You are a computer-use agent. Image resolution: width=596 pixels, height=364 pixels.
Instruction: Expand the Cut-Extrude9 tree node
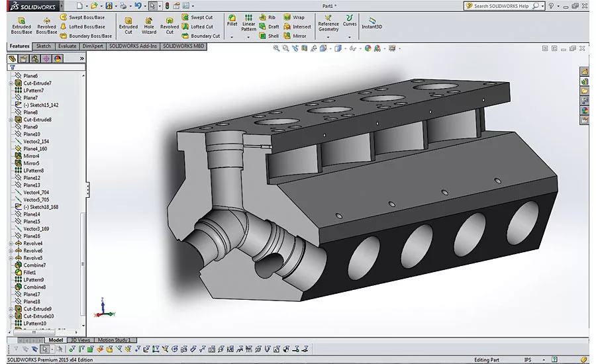tap(11, 309)
